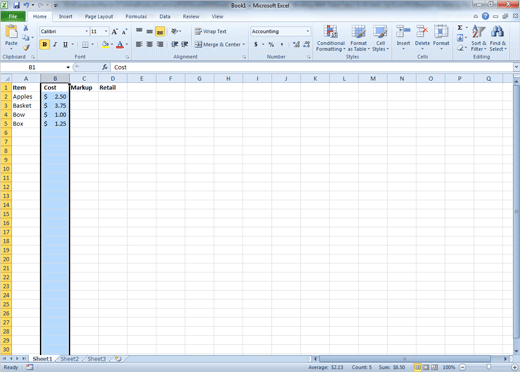Screen dimensions: 520x372
Task: Click the formula bar containing Cost
Action: pyautogui.click(x=312, y=67)
